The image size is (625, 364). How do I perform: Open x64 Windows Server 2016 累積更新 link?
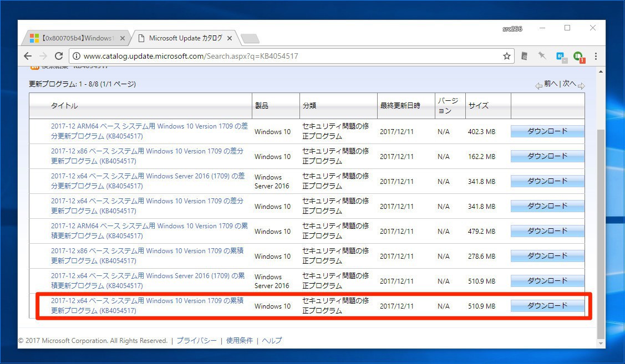pyautogui.click(x=148, y=281)
